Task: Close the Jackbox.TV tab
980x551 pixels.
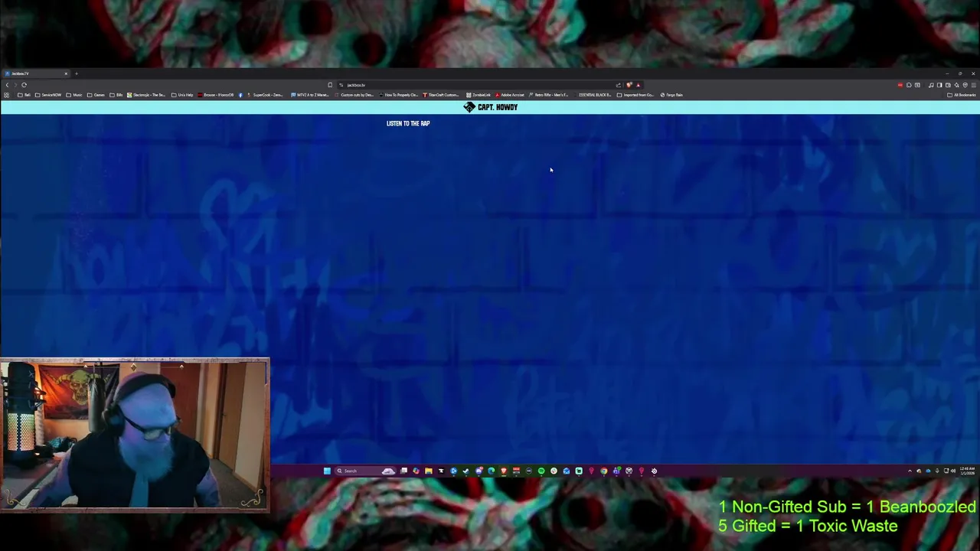Action: [66, 73]
